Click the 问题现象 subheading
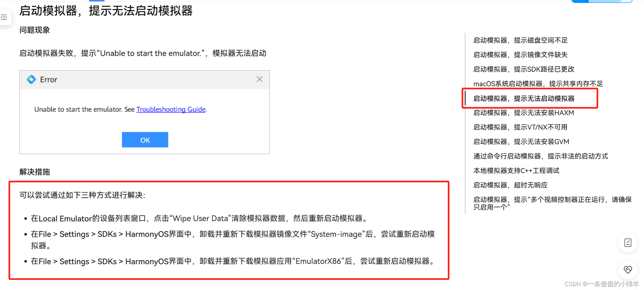The image size is (644, 290). pos(35,30)
